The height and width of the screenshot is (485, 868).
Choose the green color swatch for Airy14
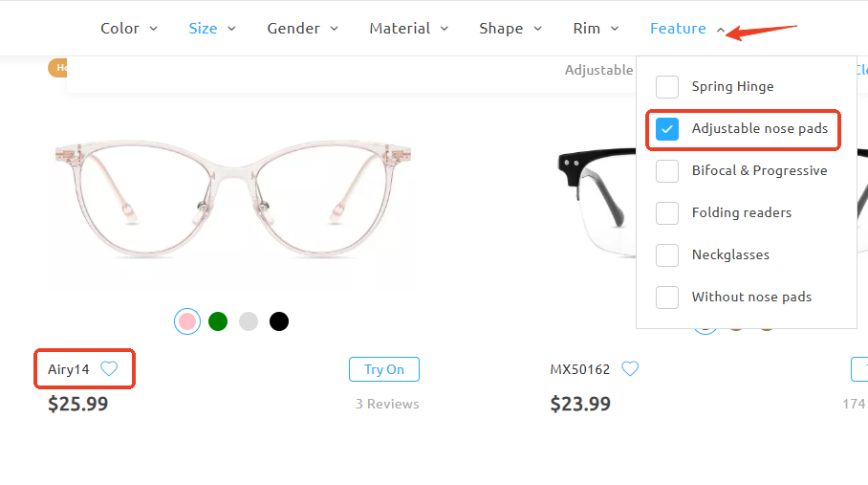pyautogui.click(x=218, y=321)
